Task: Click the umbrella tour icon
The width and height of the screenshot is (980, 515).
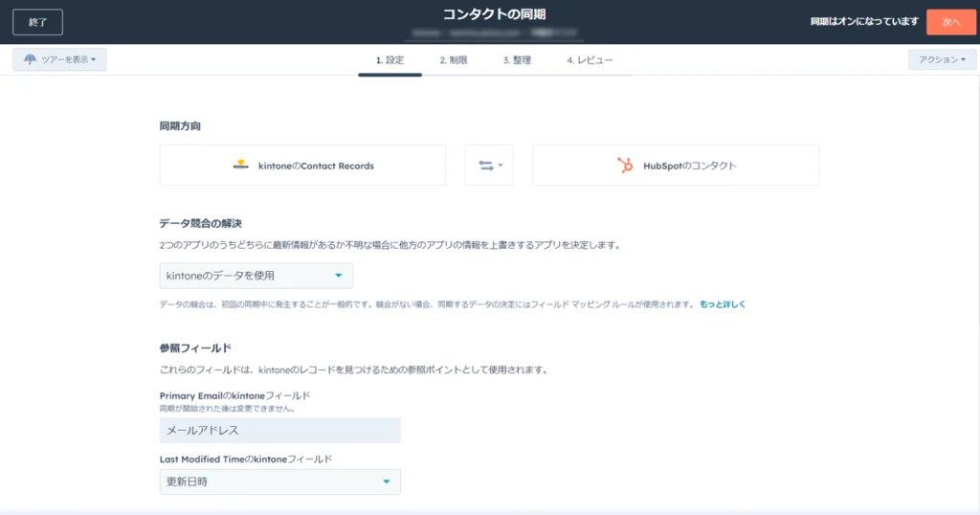Action: pos(30,59)
